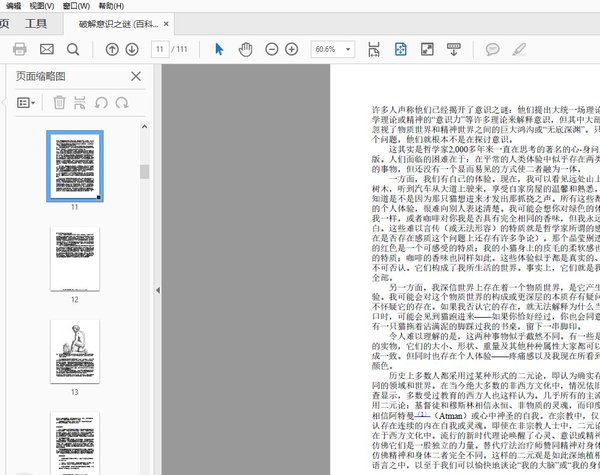Viewport: 600px width, 475px height.
Task: Zoom in with plus circle button
Action: pos(292,49)
